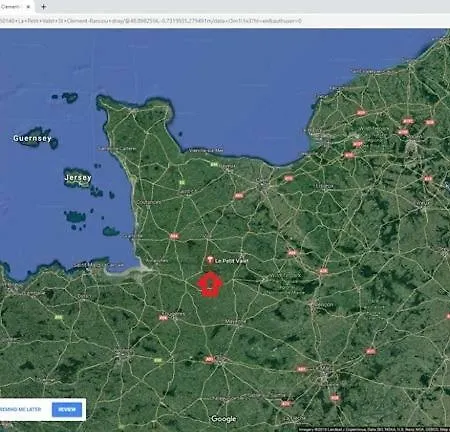Screen dimensions: 450x432
Task: Focus the browser address bar URL
Action: point(151,21)
